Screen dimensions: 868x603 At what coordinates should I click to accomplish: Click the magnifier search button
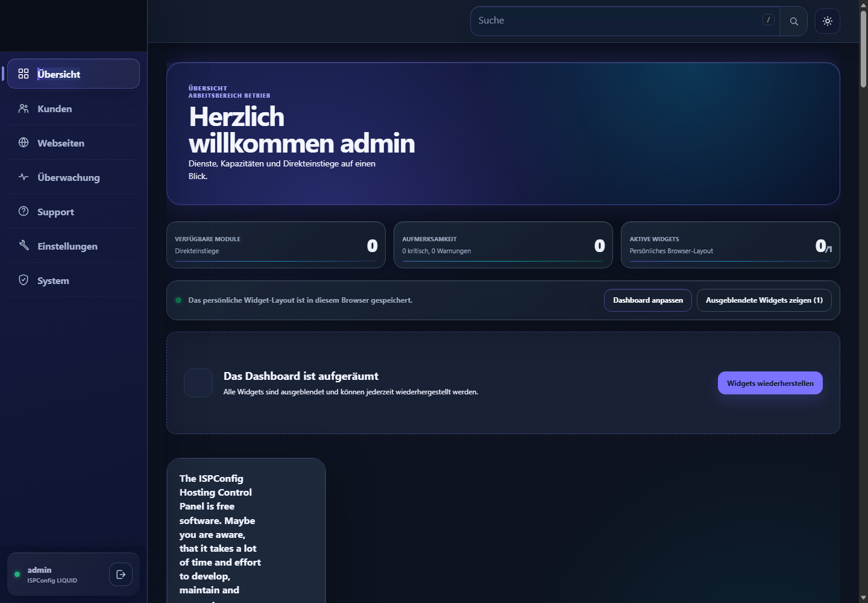point(794,21)
